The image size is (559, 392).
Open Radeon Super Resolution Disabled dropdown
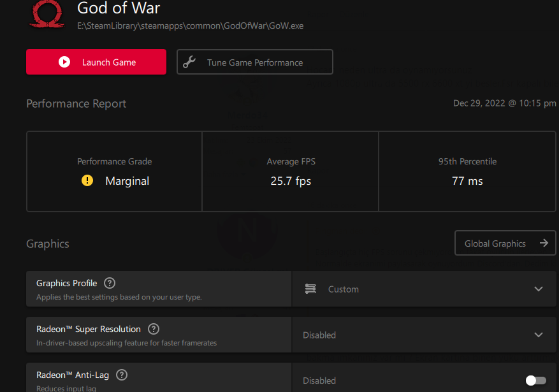click(x=424, y=335)
